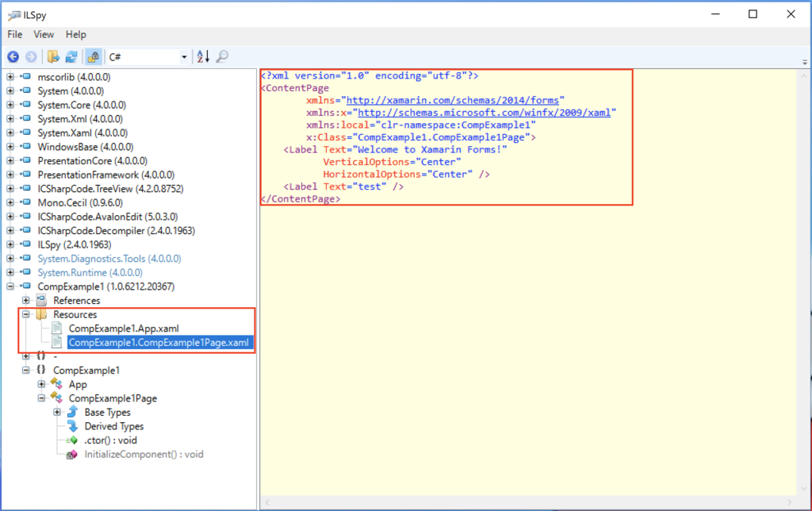Expand the Base Types node
812x511 pixels.
tap(57, 412)
